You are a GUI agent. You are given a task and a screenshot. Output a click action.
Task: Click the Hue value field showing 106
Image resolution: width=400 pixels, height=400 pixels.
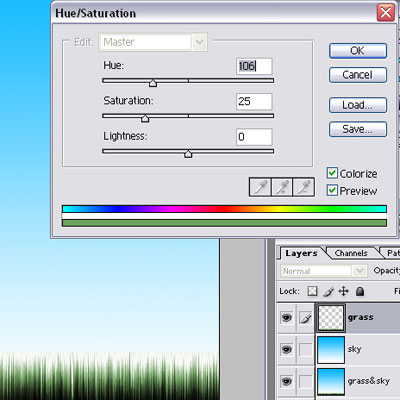coord(254,66)
